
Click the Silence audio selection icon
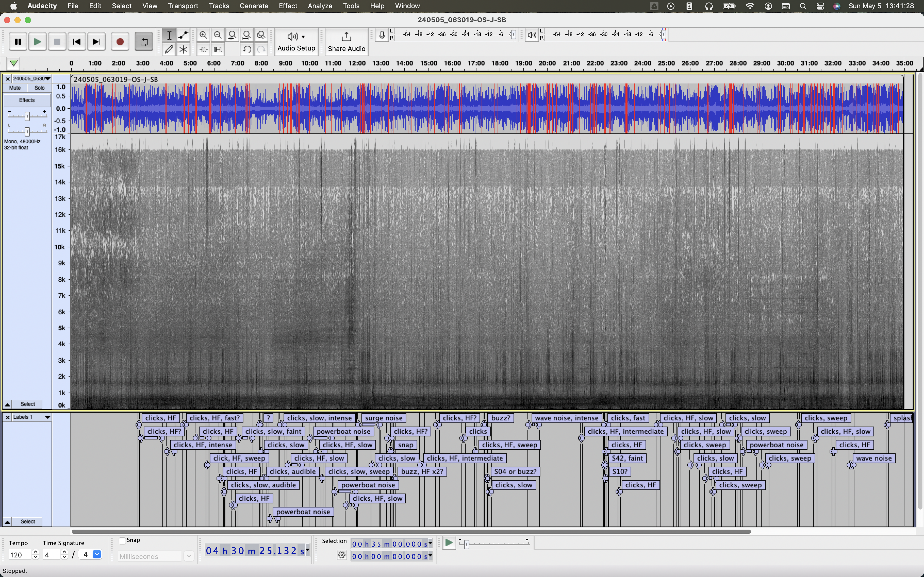[x=218, y=50]
